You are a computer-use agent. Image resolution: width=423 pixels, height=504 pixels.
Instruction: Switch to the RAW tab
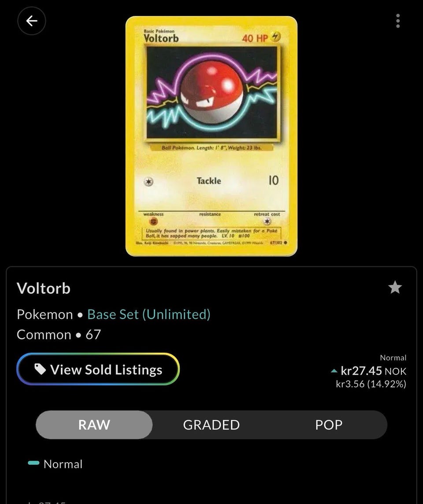coord(94,425)
